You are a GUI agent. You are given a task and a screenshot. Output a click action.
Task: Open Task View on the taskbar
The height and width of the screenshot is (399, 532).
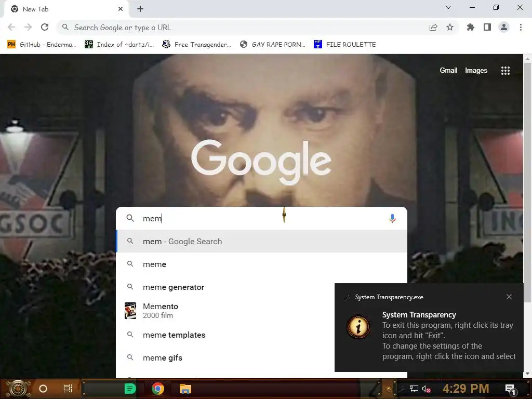[x=68, y=389]
